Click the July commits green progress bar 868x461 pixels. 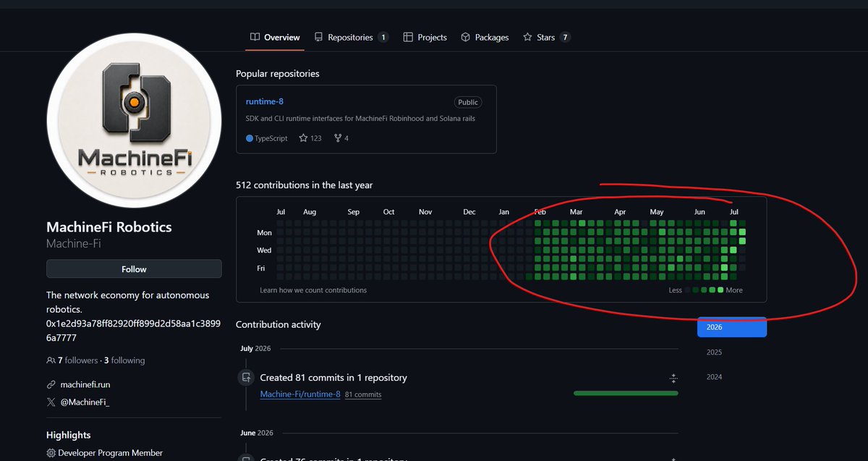point(626,393)
